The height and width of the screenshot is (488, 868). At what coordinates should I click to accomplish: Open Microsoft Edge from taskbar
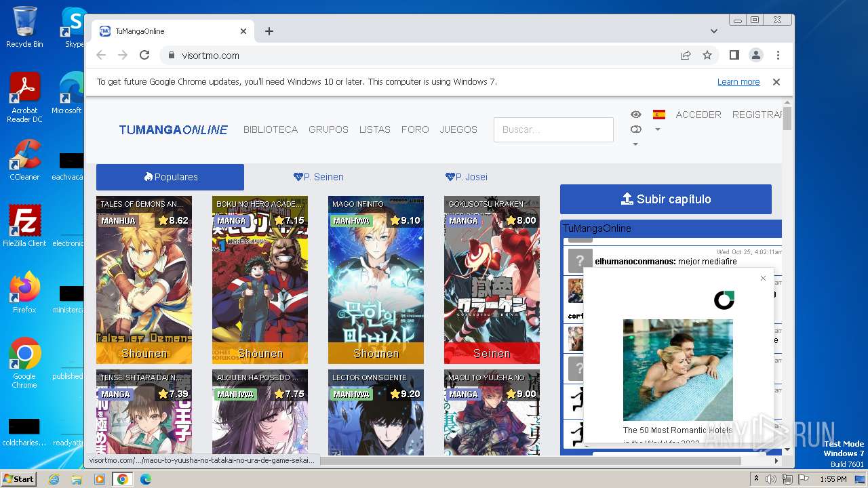pos(146,479)
